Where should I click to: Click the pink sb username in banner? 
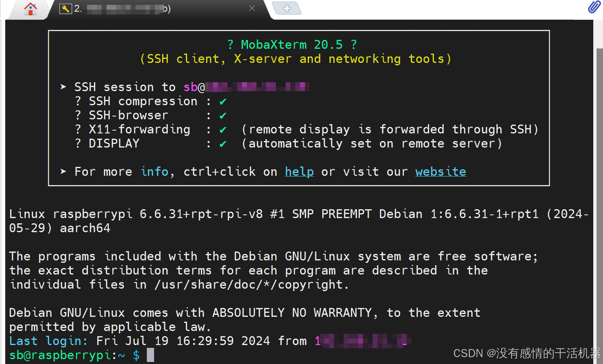(x=190, y=87)
